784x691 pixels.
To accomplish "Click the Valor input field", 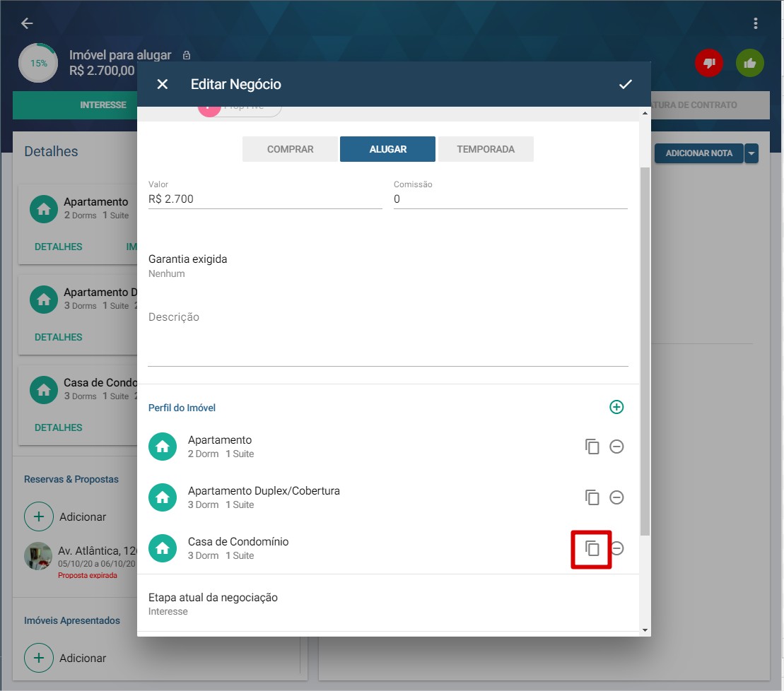I will pos(265,199).
